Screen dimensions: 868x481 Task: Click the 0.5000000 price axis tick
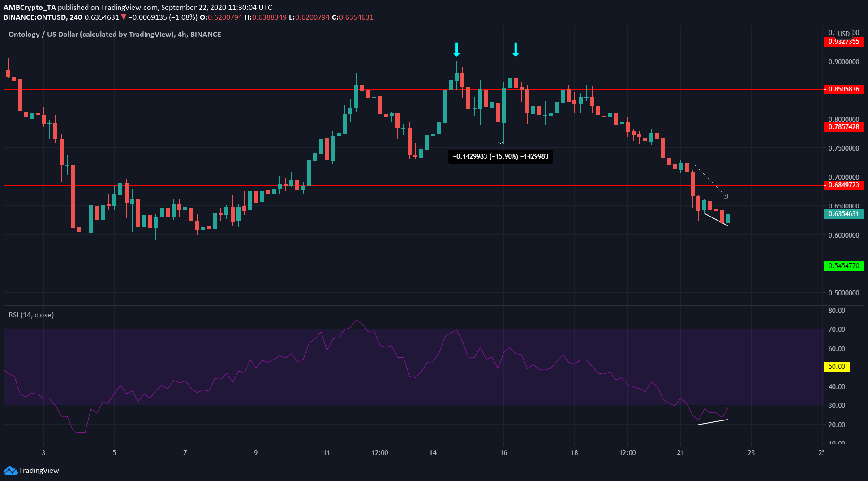[x=844, y=293]
